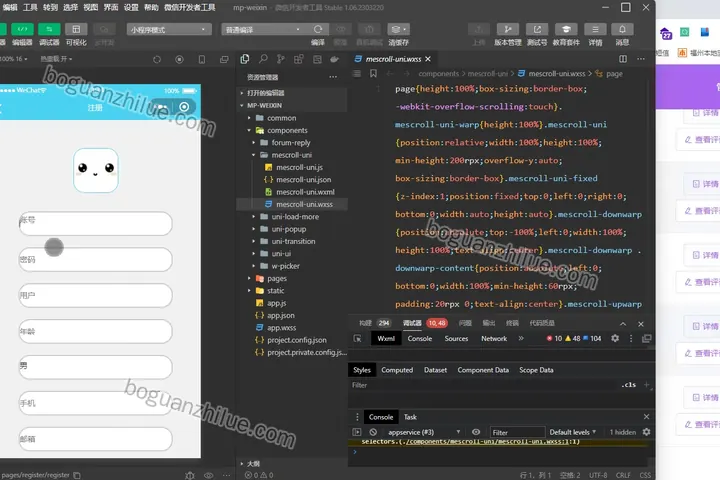Toggle the .cls class editor
This screenshot has height=480, width=720.
click(629, 385)
